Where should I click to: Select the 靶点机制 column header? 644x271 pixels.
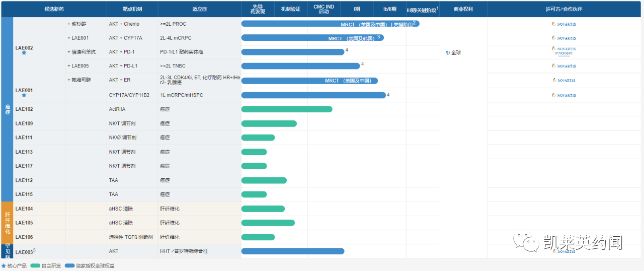tap(132, 9)
